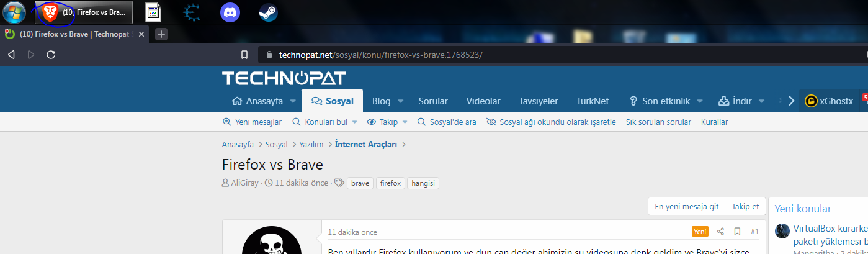Expand the Blog dropdown arrow
This screenshot has width=868, height=254.
click(x=400, y=101)
